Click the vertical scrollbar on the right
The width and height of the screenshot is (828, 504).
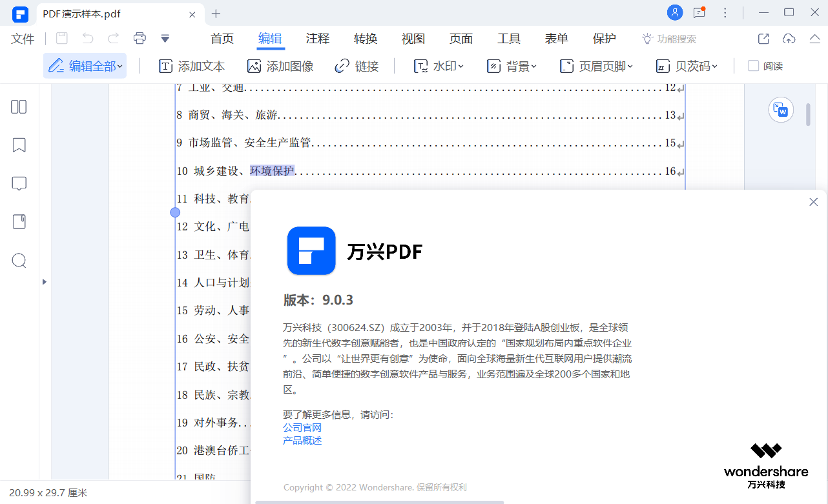[808, 114]
